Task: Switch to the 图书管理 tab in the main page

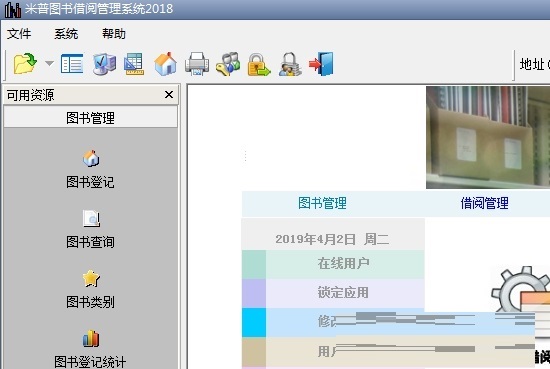Action: (322, 203)
